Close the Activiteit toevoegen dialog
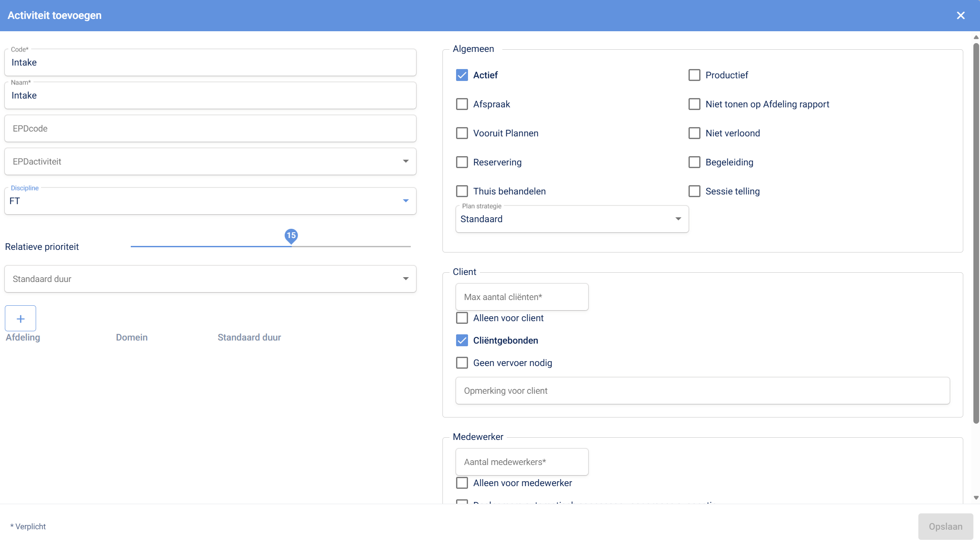The height and width of the screenshot is (542, 980). point(961,15)
